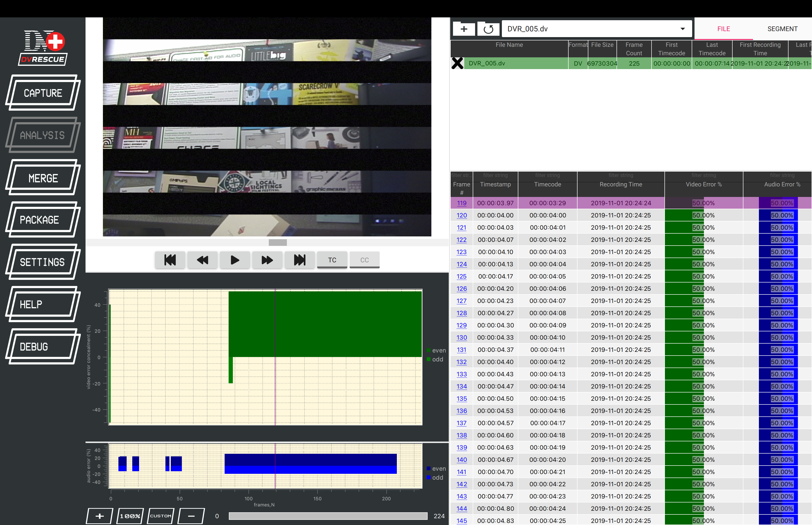Click the Frame Count column header
Viewport: 812px width, 525px height.
(x=634, y=49)
